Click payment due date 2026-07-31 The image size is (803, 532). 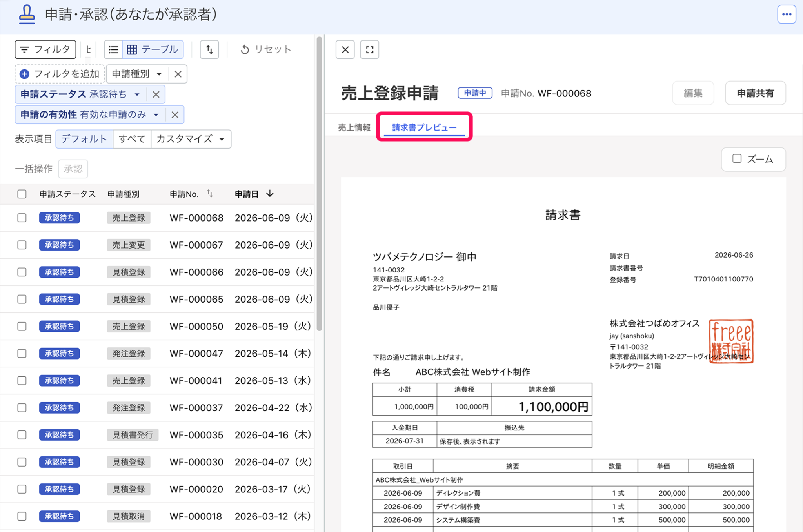pyautogui.click(x=405, y=441)
